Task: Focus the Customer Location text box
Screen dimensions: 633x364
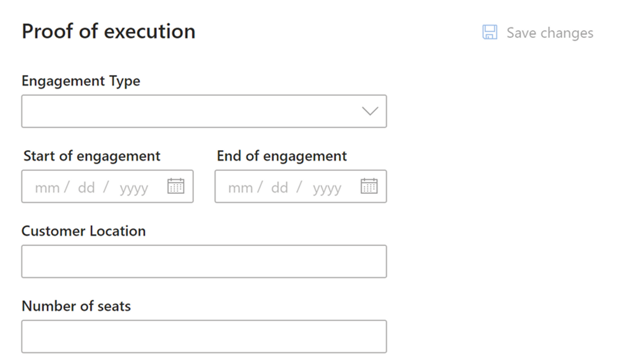Action: (x=204, y=262)
